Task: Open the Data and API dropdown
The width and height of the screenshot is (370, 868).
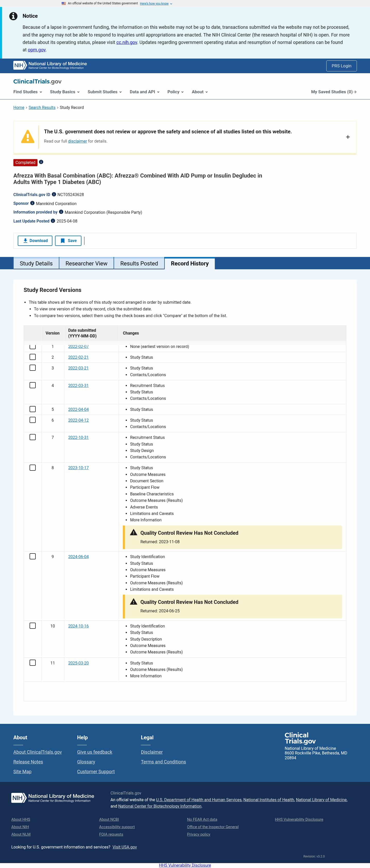Action: (x=144, y=92)
